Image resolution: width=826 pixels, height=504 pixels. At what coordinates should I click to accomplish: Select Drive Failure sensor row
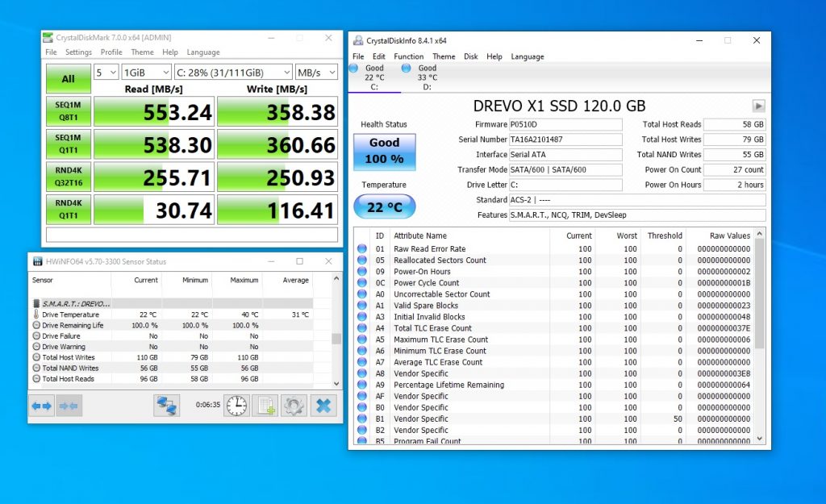click(x=173, y=336)
